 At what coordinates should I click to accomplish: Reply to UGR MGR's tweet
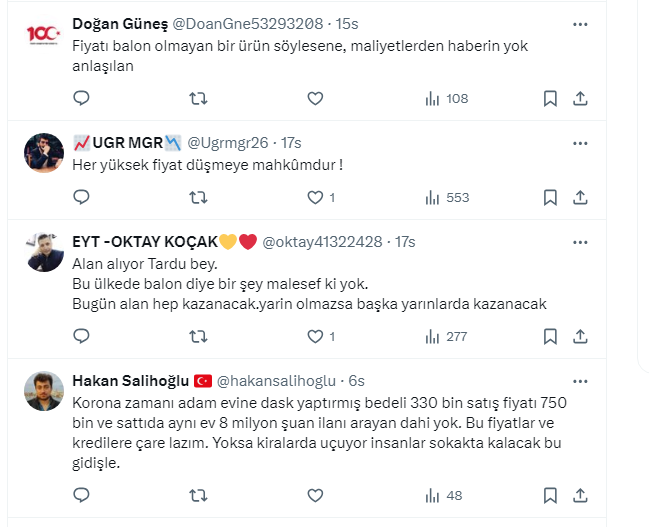(x=81, y=197)
